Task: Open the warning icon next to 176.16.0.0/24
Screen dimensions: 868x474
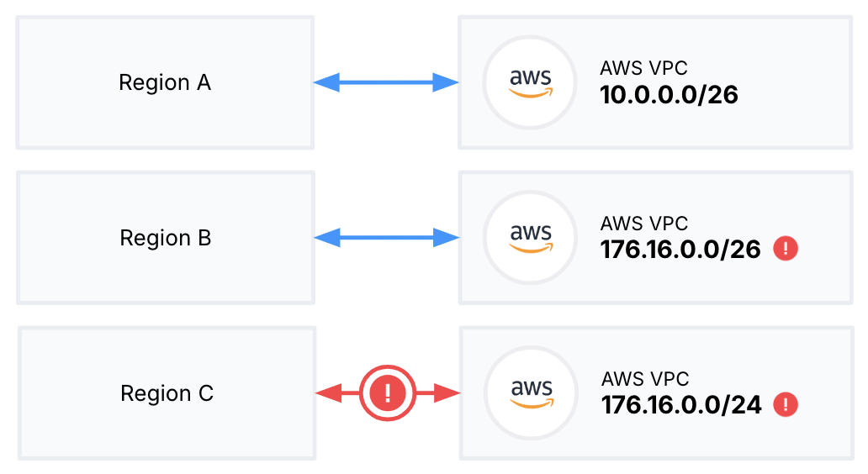Action: coord(786,404)
